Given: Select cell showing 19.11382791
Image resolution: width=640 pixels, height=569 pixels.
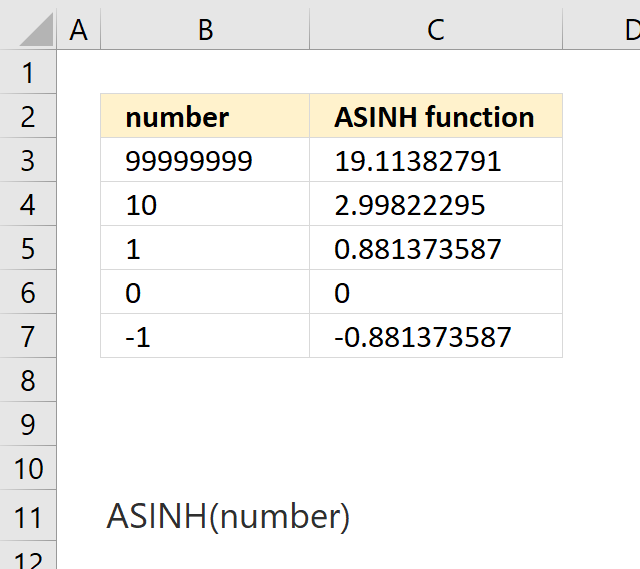Looking at the screenshot, I should 436,160.
